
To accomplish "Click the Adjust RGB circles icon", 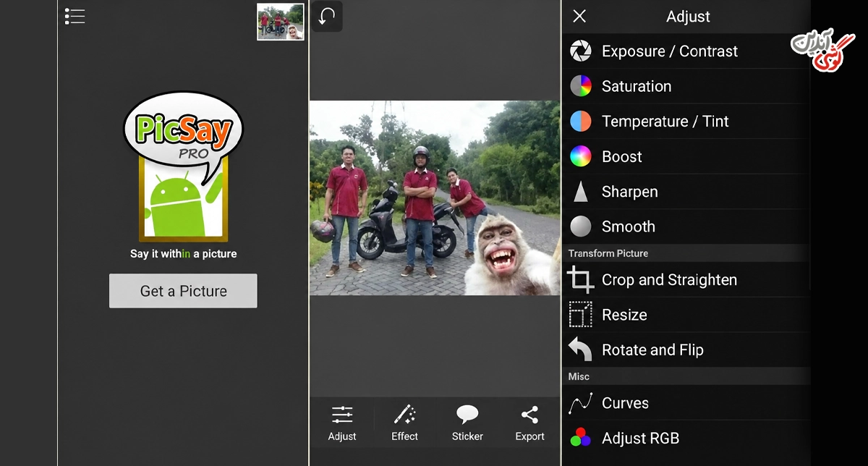I will coord(581,438).
